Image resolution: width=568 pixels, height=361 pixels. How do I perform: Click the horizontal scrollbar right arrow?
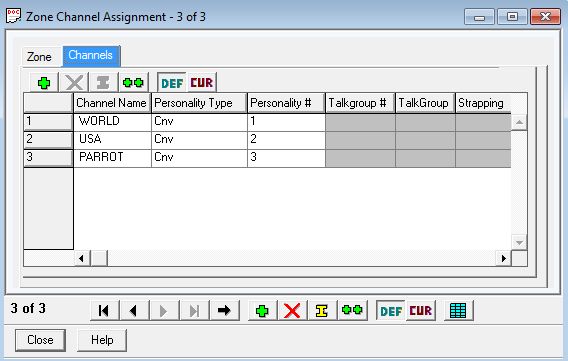(504, 258)
